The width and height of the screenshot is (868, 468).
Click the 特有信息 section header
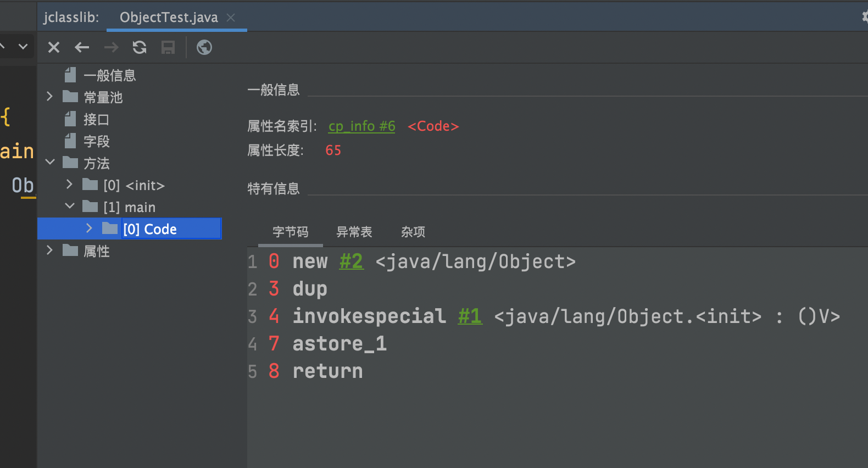[x=273, y=189]
